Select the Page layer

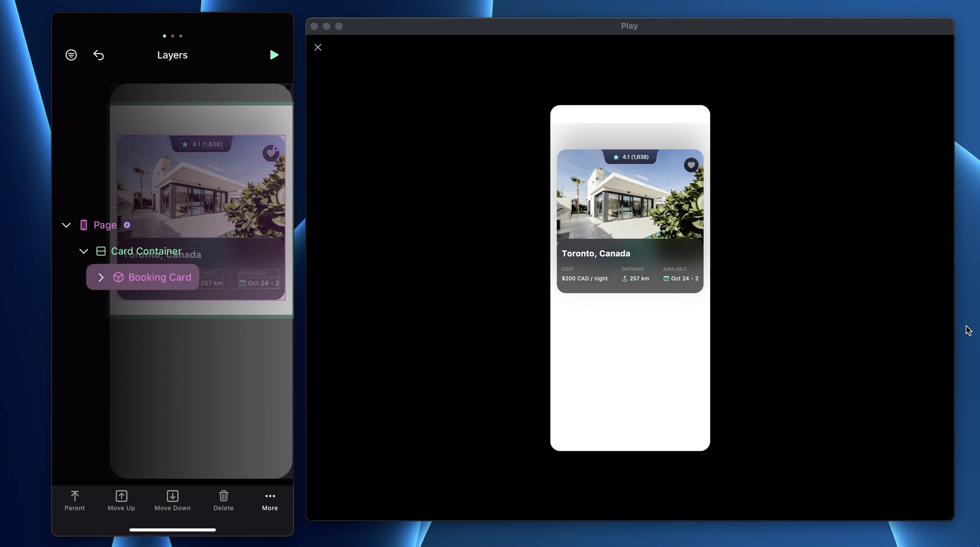pos(105,225)
